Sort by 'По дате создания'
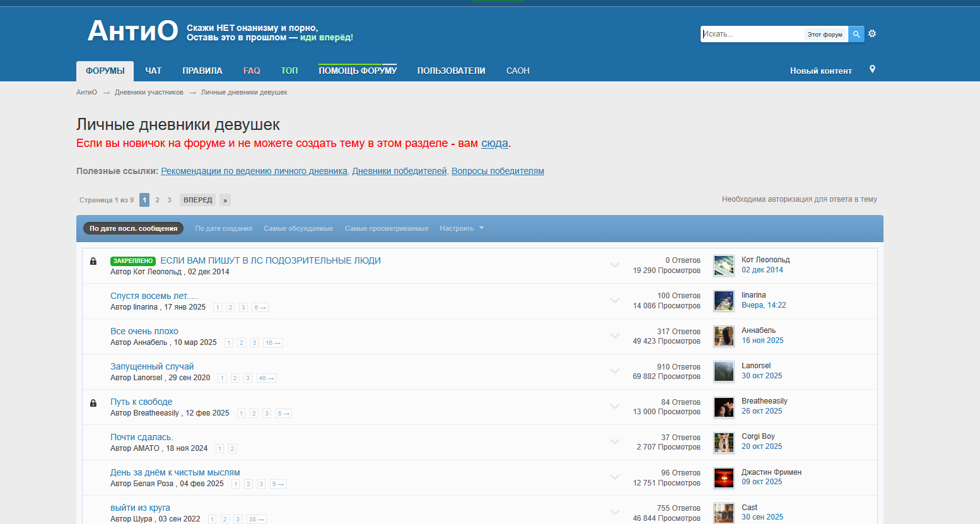Viewport: 980px width, 524px height. tap(223, 228)
